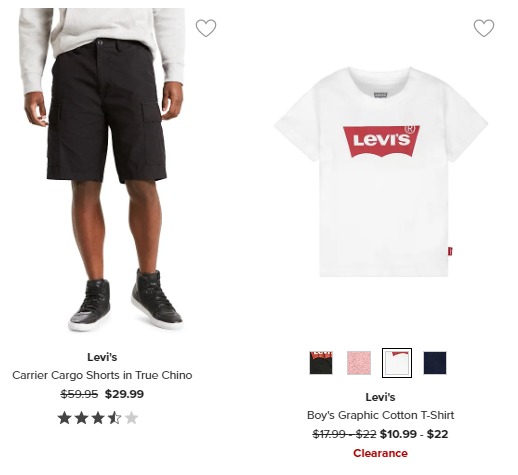Pick the navy blue color swatch
The height and width of the screenshot is (475, 518).
pyautogui.click(x=435, y=363)
